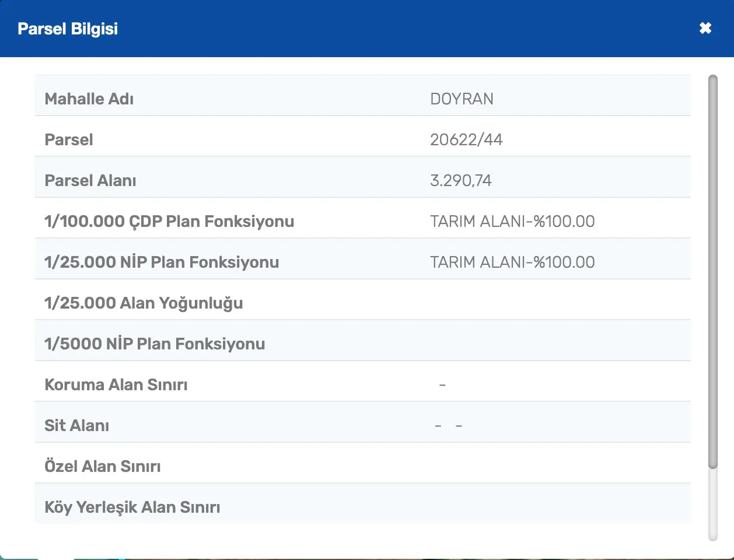Select the DOYRAN neighborhood value
This screenshot has width=734, height=560.
[462, 99]
